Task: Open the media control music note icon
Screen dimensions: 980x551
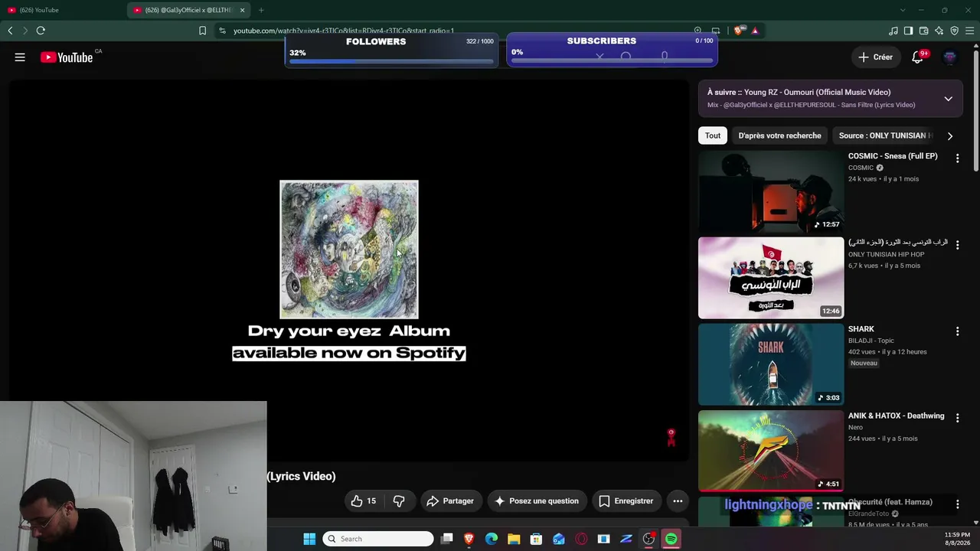Action: [x=893, y=31]
